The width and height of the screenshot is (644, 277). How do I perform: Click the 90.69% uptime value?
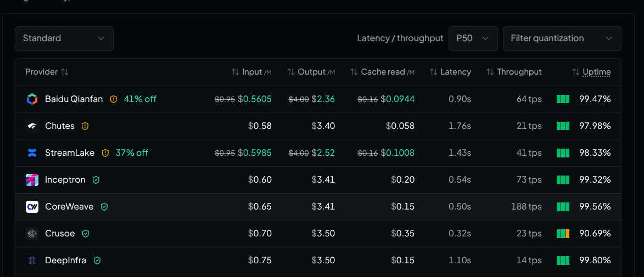pyautogui.click(x=595, y=234)
